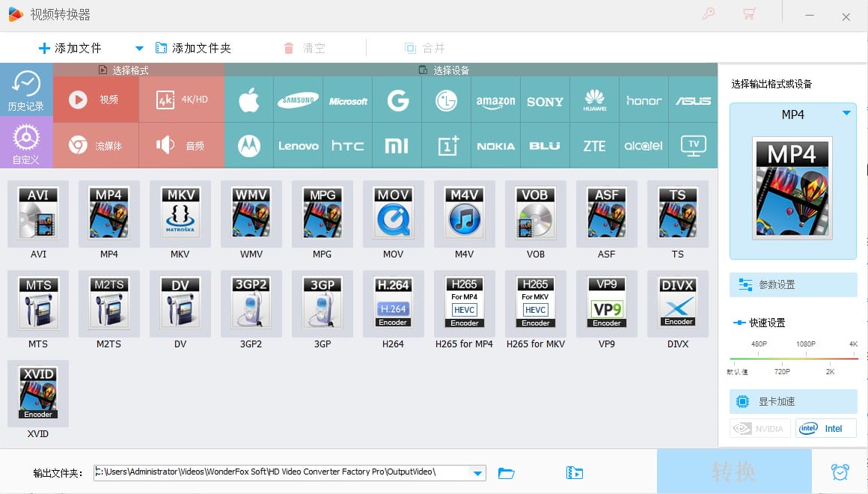The height and width of the screenshot is (494, 868).
Task: Open the Motorola device category
Action: (x=249, y=146)
